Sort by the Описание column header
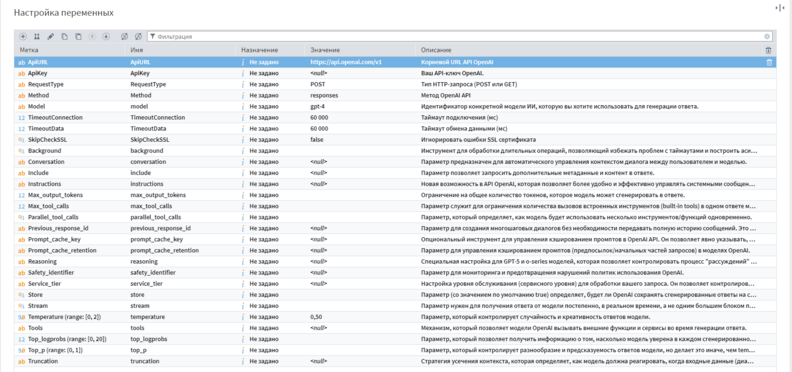The height and width of the screenshot is (372, 792). coord(436,51)
